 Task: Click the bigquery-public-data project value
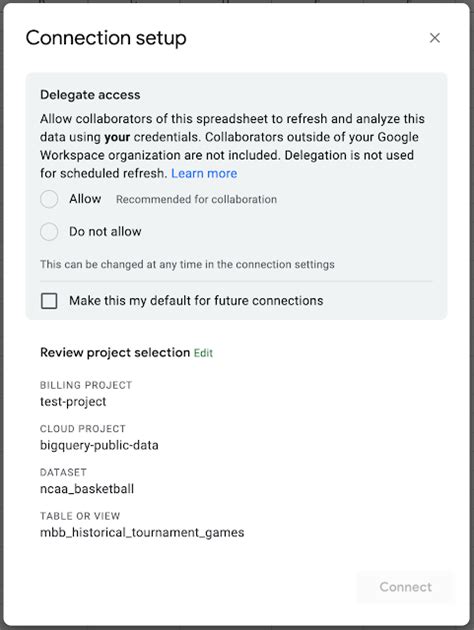coord(99,445)
